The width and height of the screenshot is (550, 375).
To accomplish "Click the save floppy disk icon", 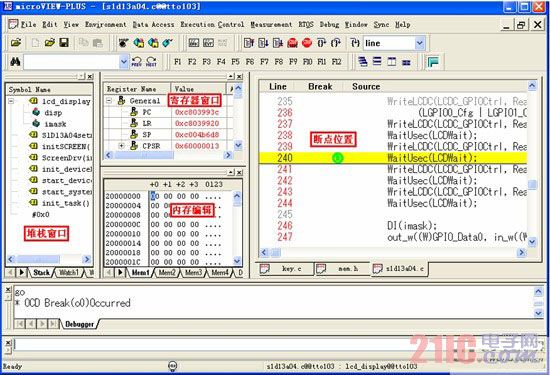I will click(x=64, y=43).
